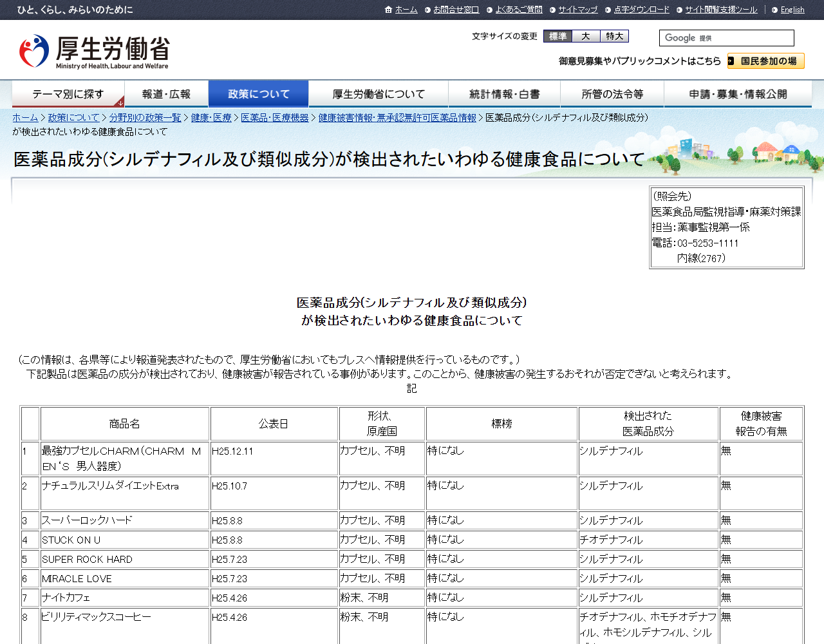Screen dimensions: 824x644
Task: Set text size to 大
Action: coord(586,37)
